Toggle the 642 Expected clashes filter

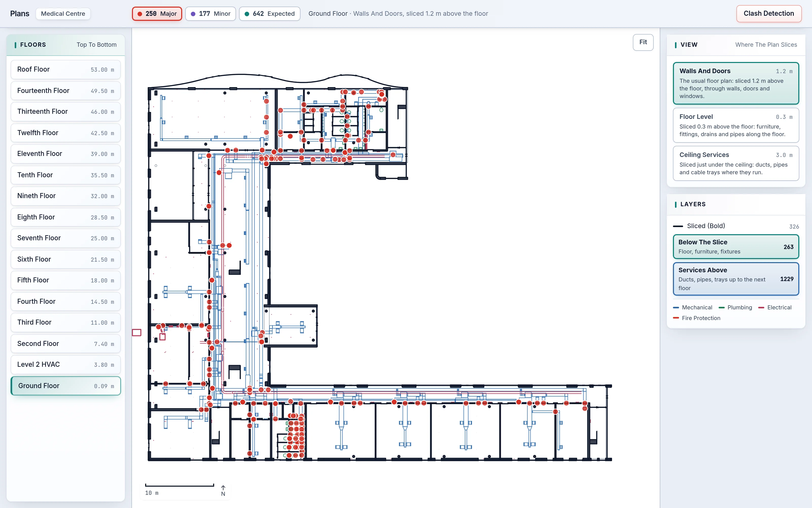[269, 14]
